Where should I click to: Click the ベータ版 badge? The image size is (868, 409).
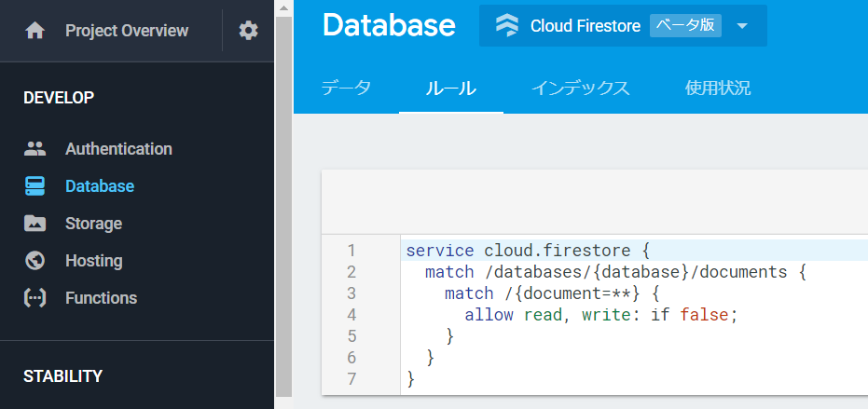click(685, 25)
